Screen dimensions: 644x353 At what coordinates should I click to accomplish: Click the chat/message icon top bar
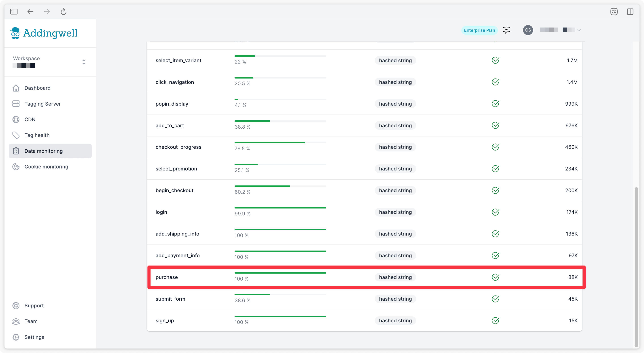click(507, 30)
